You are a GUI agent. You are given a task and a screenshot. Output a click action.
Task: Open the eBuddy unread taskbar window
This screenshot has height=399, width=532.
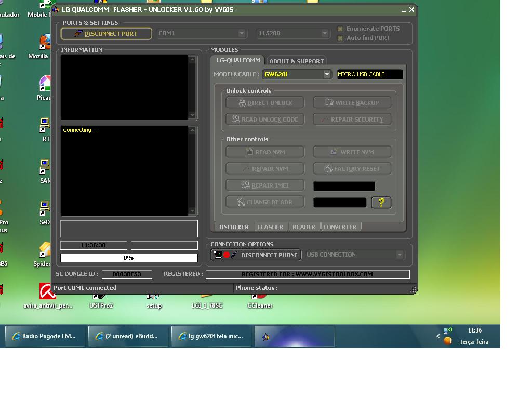pyautogui.click(x=128, y=336)
